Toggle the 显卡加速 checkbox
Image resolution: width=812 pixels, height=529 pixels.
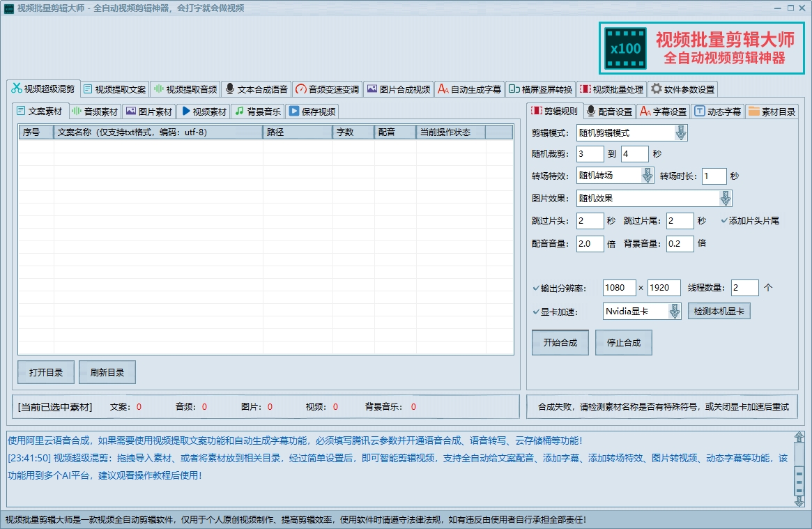(x=535, y=311)
